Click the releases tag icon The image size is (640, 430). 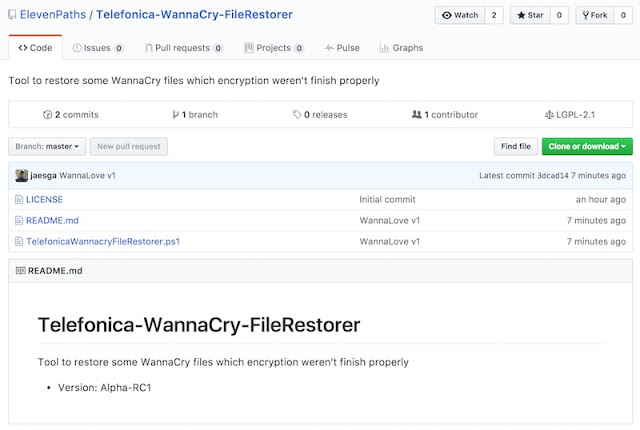click(x=297, y=115)
